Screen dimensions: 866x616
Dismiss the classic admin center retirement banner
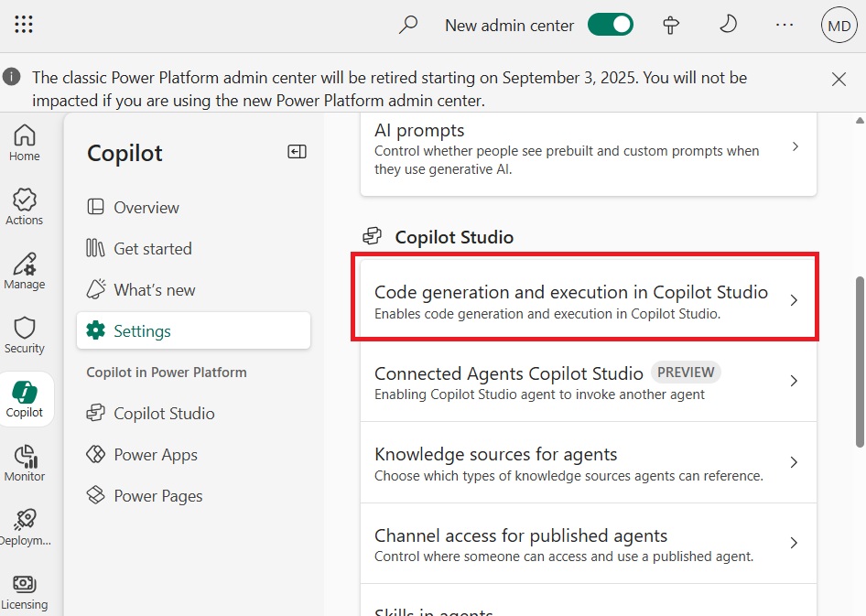click(x=839, y=79)
